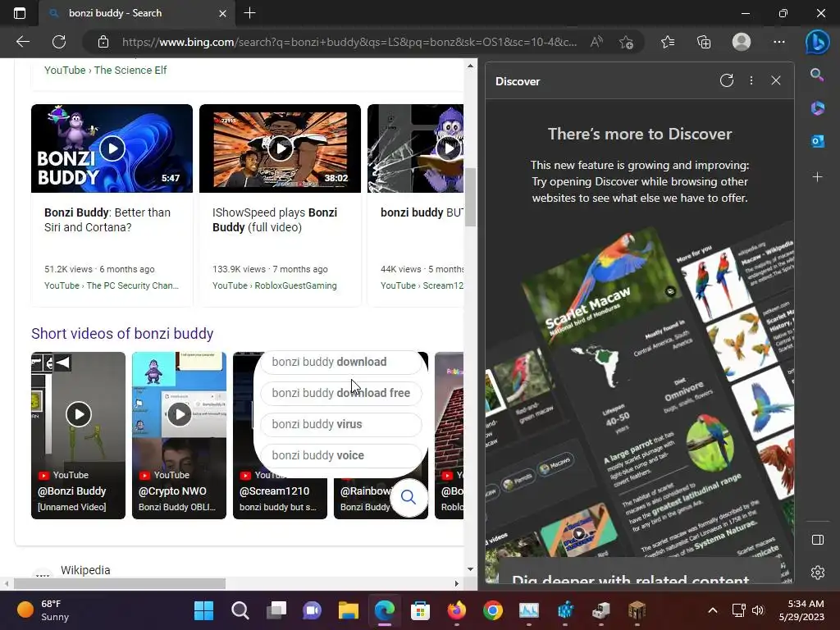Viewport: 840px width, 630px height.
Task: Open the weather widget showing 68°F Sunny
Action: (x=43, y=610)
